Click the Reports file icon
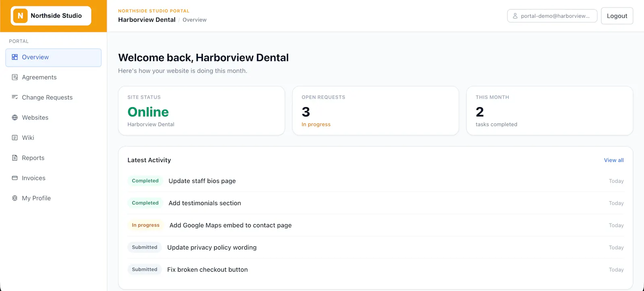Viewport: 644px width, 291px height. tap(15, 158)
